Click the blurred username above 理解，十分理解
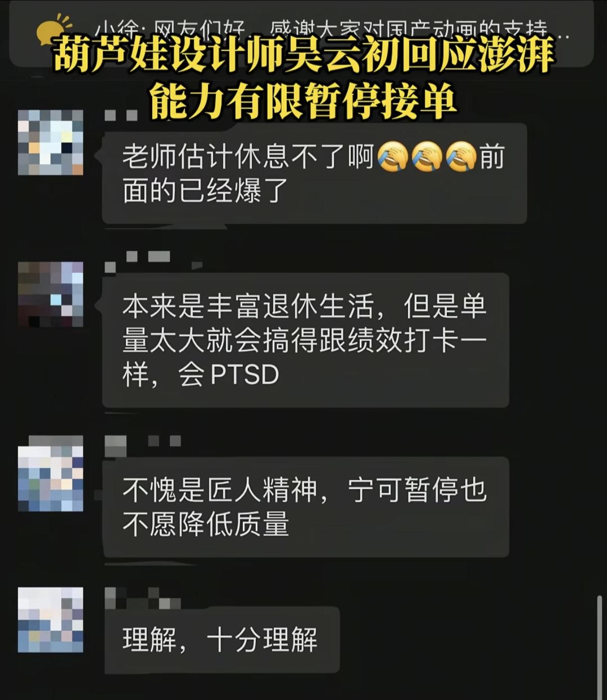Screen dimensions: 607x700 tap(142, 598)
